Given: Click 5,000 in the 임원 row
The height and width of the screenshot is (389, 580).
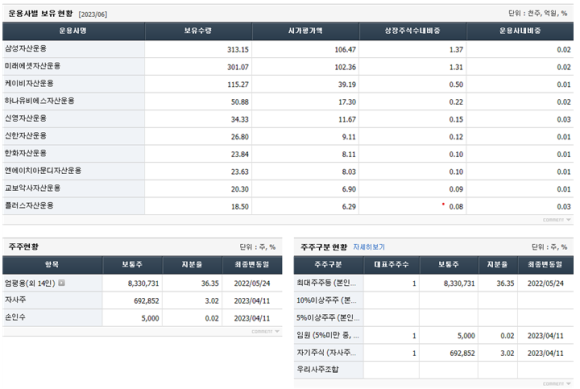Looking at the screenshot, I should (x=466, y=336).
